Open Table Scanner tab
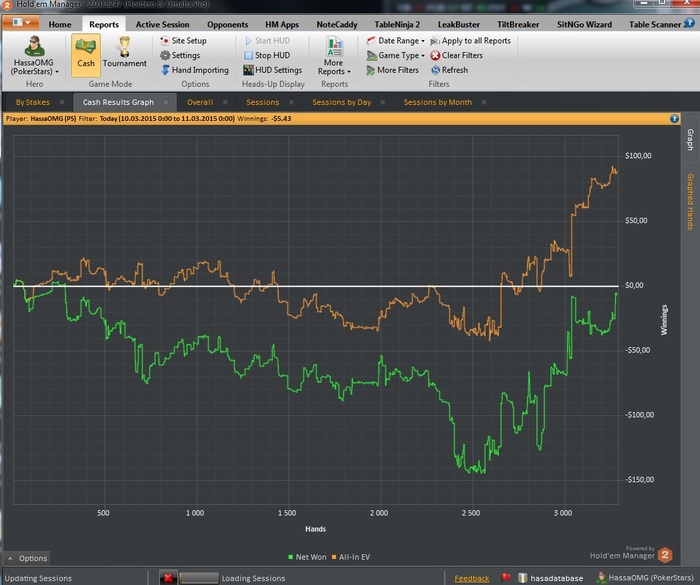Screen dimensions: 700x585 pos(654,25)
